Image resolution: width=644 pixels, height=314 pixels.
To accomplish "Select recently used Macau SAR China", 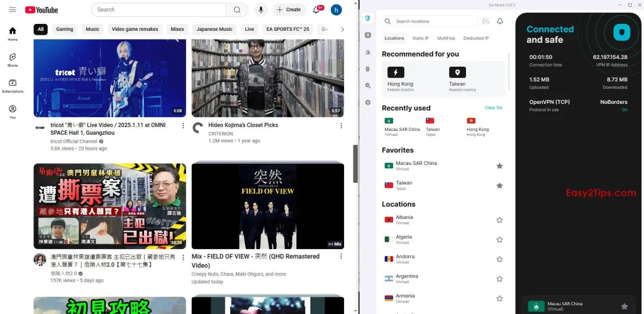I will [x=402, y=127].
